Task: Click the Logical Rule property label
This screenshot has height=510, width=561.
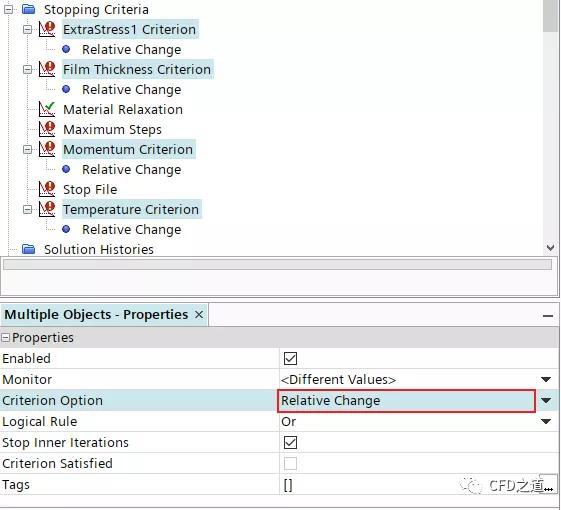Action: (39, 422)
